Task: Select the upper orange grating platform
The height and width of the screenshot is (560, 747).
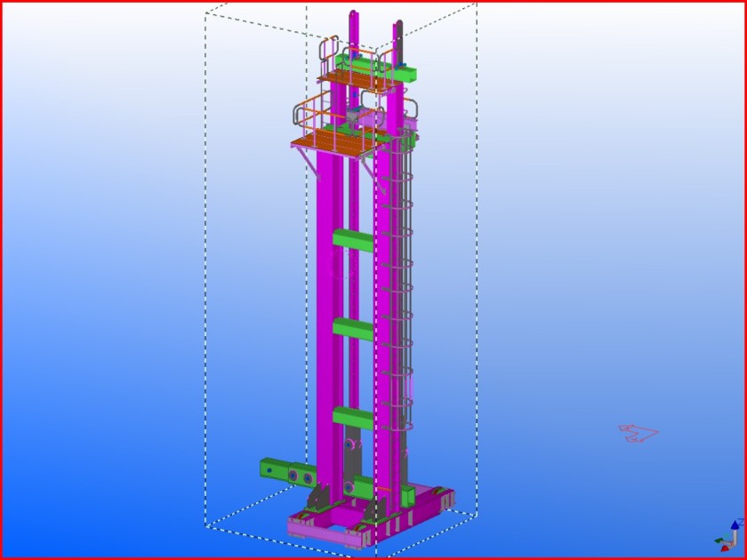Action: click(x=356, y=81)
